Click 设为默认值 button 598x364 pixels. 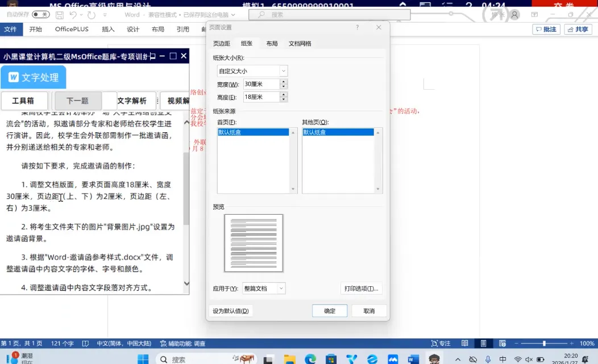click(231, 311)
